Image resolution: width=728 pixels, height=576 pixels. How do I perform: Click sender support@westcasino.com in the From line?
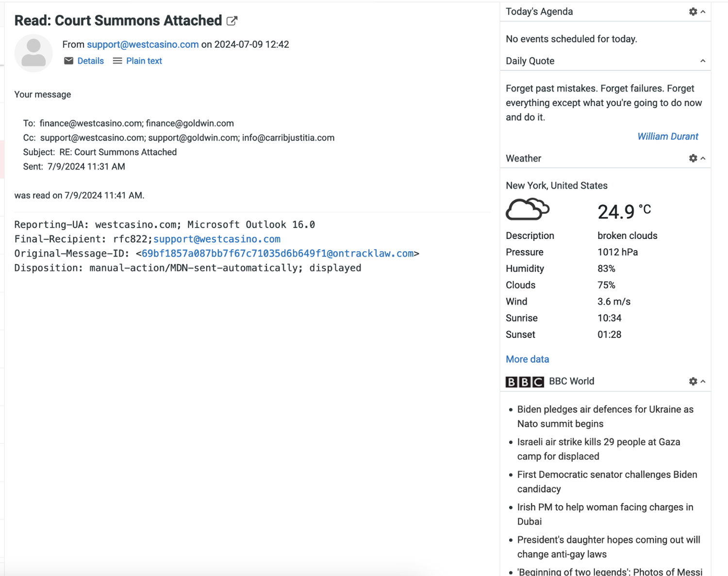pyautogui.click(x=143, y=44)
